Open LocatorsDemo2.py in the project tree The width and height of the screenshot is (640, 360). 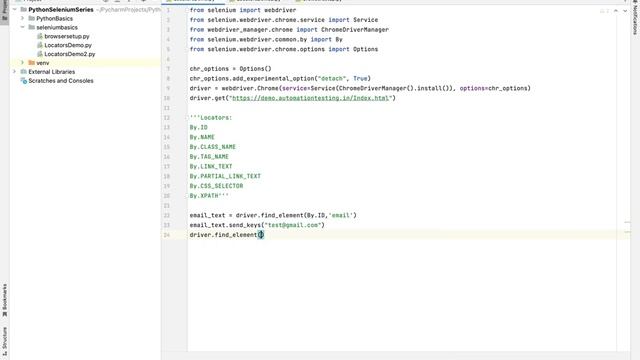click(69, 54)
